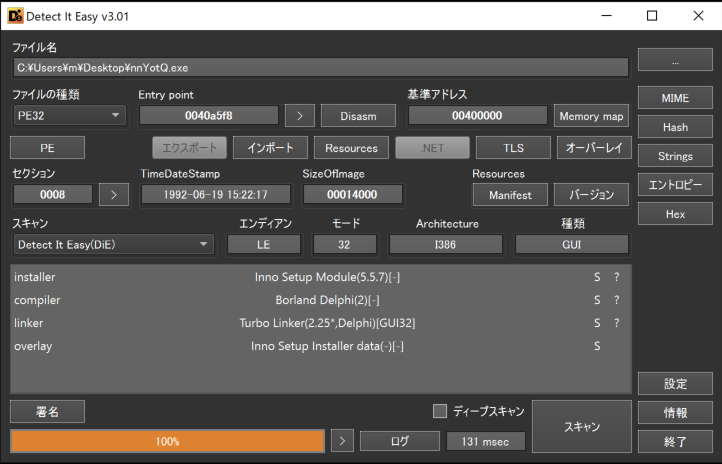Click the 終了 exit button
The width and height of the screenshot is (722, 464).
click(675, 441)
